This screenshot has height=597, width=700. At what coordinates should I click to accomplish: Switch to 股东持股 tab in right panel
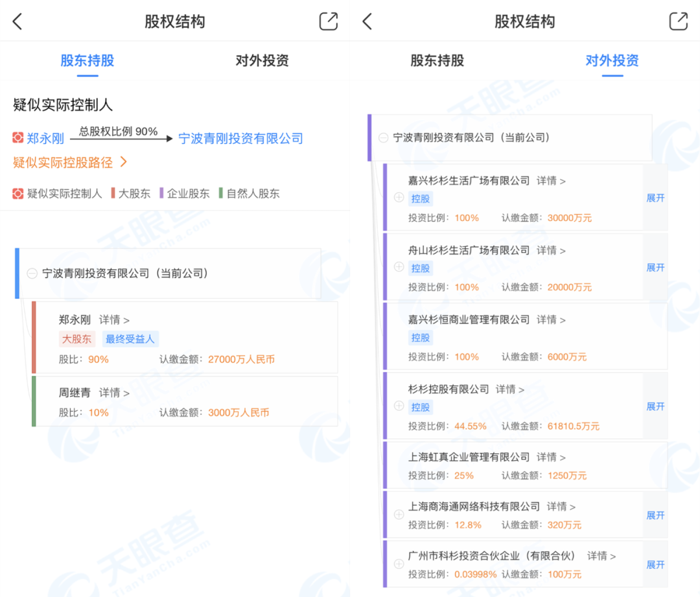coord(437,60)
